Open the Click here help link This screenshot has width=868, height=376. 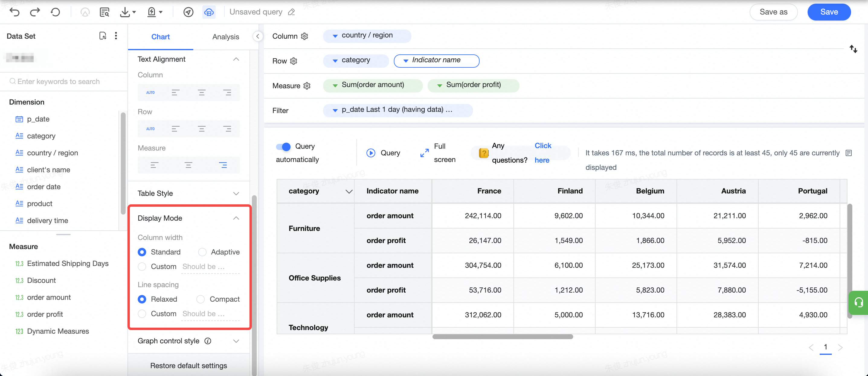[542, 153]
